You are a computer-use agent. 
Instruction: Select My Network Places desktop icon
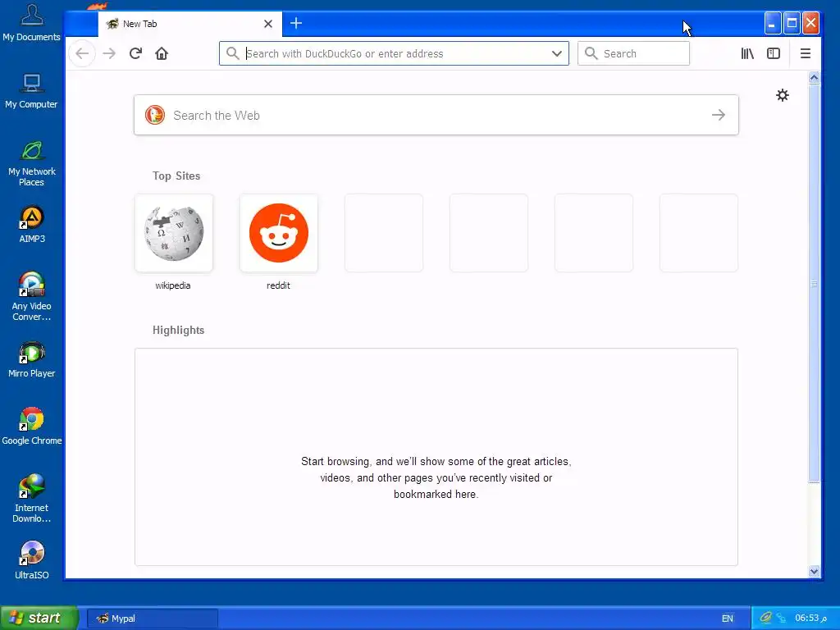32,163
